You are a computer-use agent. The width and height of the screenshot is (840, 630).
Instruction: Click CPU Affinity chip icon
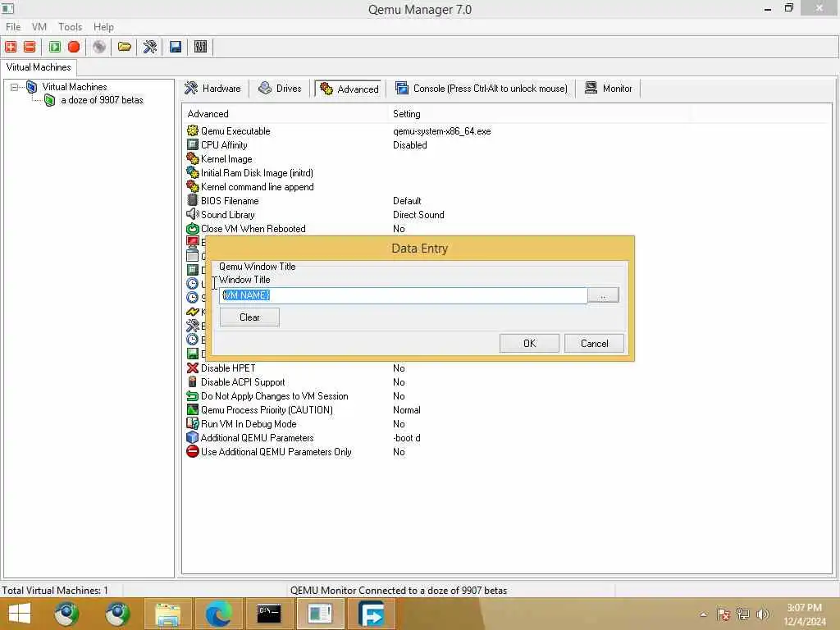click(x=192, y=144)
